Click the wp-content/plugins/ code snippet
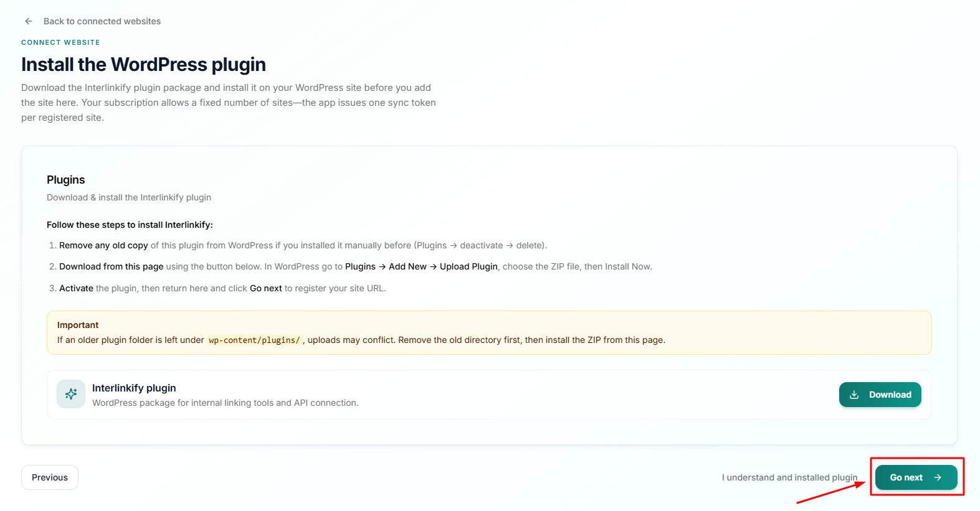 (x=254, y=340)
